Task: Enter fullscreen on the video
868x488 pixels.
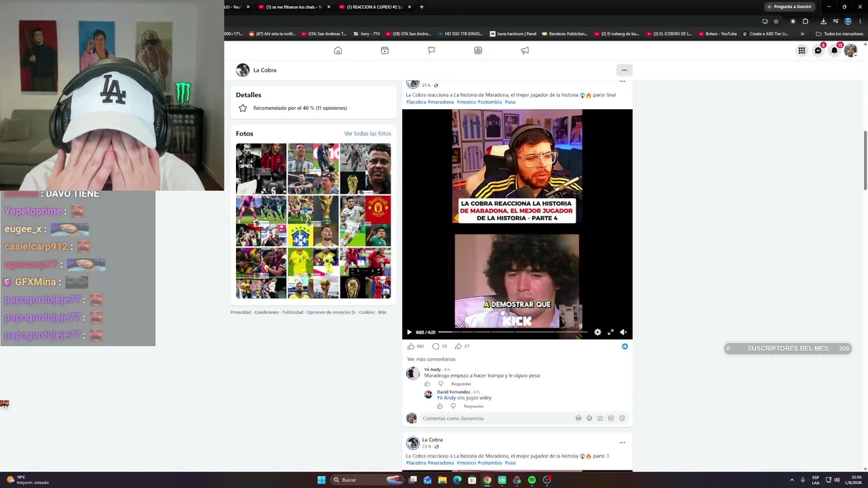Action: [610, 332]
